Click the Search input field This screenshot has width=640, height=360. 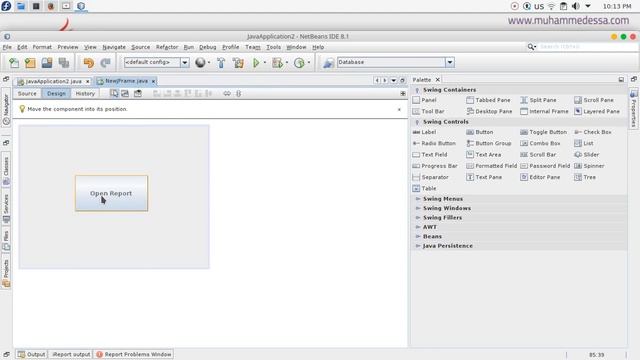[x=588, y=47]
